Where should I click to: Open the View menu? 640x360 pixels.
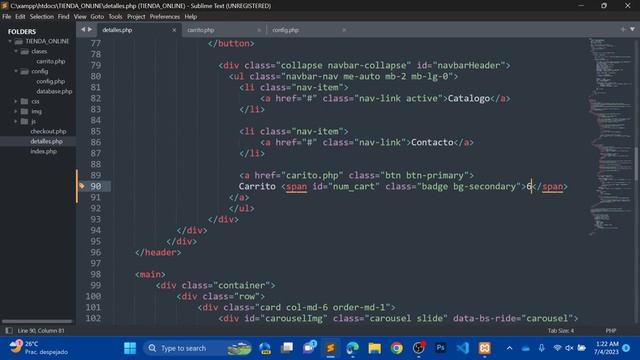point(80,17)
